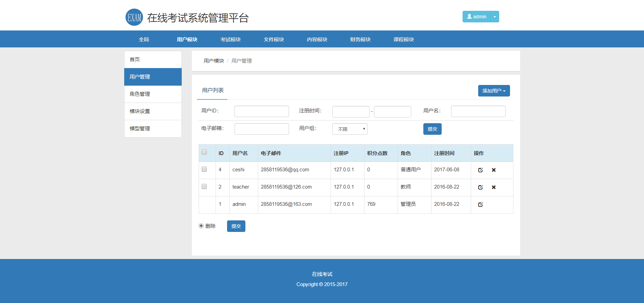
Task: Click the 用户ID input field
Action: [262, 111]
